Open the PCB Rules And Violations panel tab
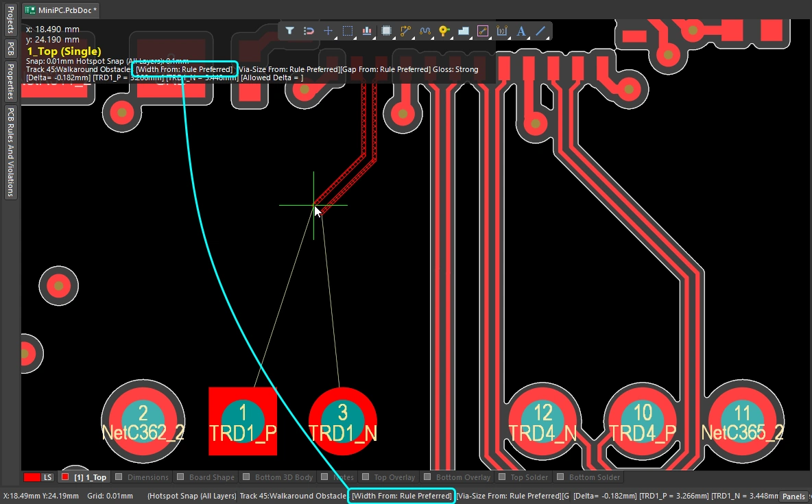Screen dimensions: 812x504 pos(11,152)
